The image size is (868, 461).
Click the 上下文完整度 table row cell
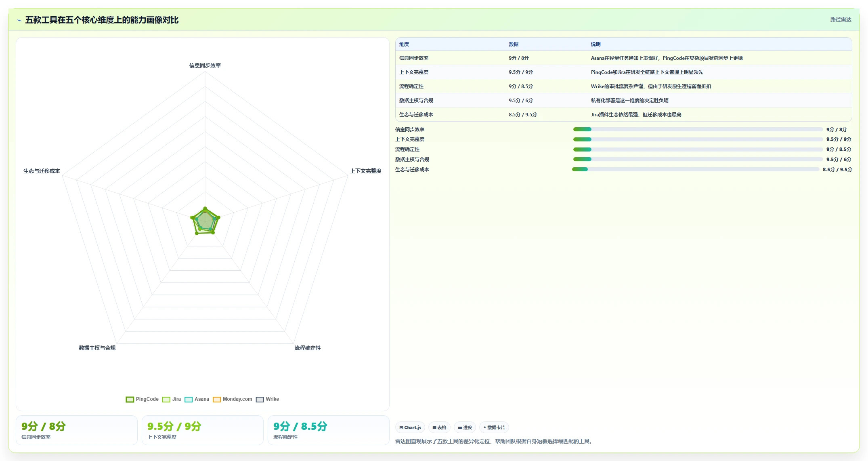(414, 72)
